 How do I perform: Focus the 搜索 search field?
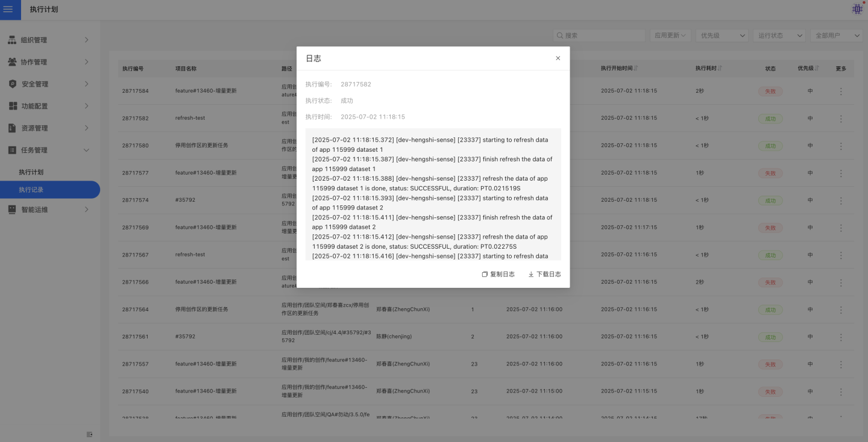point(599,36)
